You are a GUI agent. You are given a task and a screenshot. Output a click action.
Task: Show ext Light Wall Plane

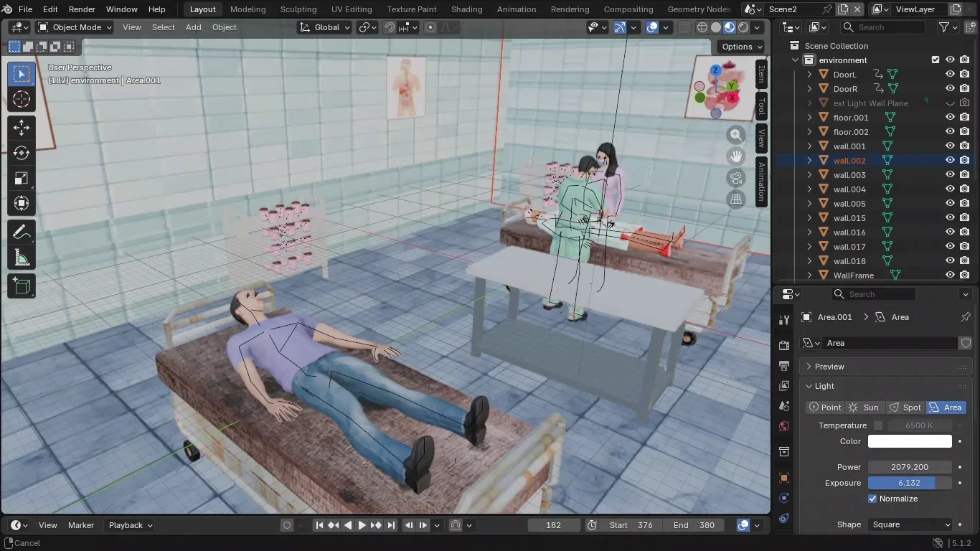(x=950, y=103)
